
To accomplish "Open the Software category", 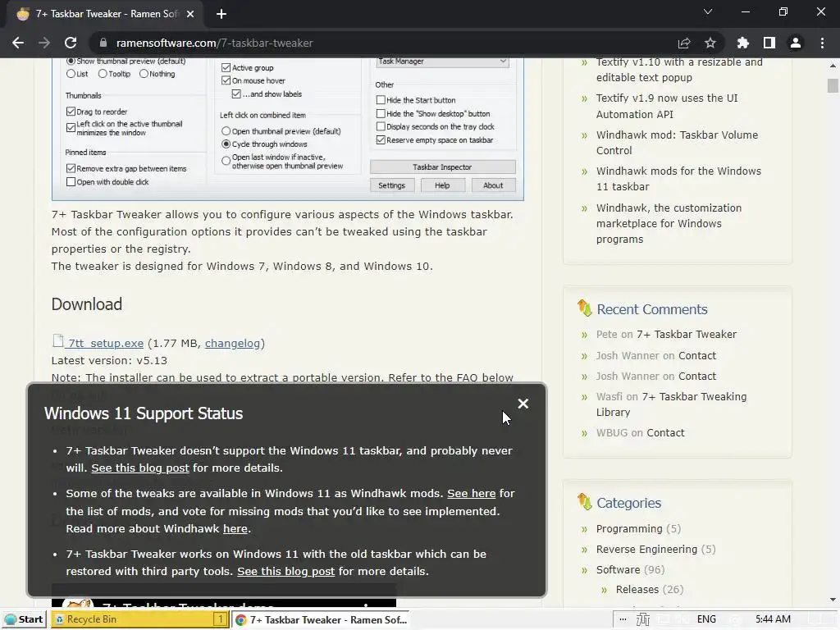I will coord(619,569).
